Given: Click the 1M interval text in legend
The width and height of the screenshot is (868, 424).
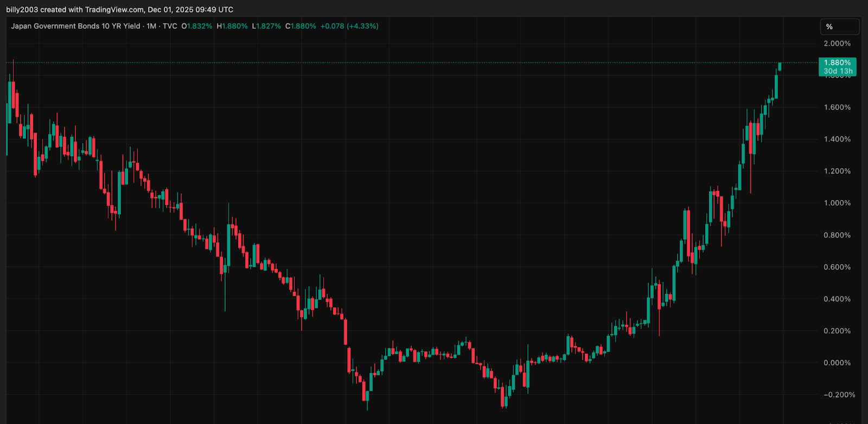Looking at the screenshot, I should (x=151, y=26).
